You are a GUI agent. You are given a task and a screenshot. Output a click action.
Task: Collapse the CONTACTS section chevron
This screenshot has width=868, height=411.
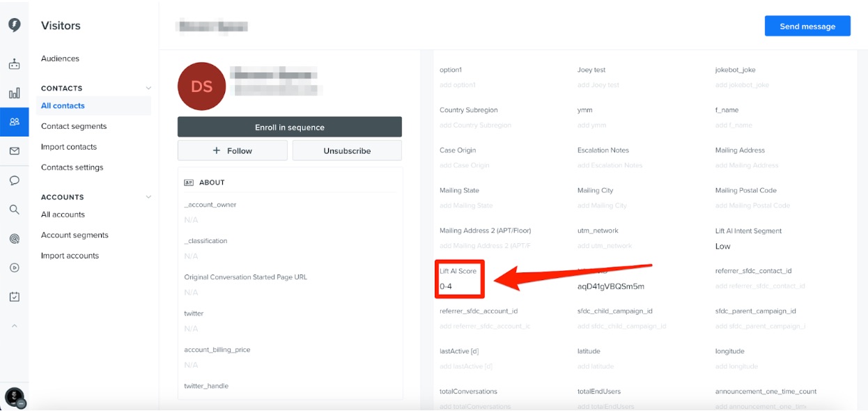click(148, 88)
